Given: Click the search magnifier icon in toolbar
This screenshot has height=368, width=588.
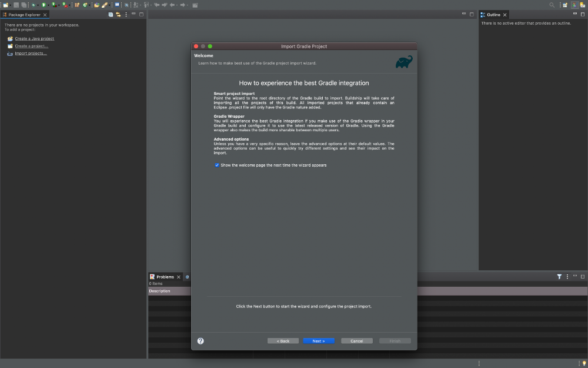Looking at the screenshot, I should pyautogui.click(x=552, y=5).
